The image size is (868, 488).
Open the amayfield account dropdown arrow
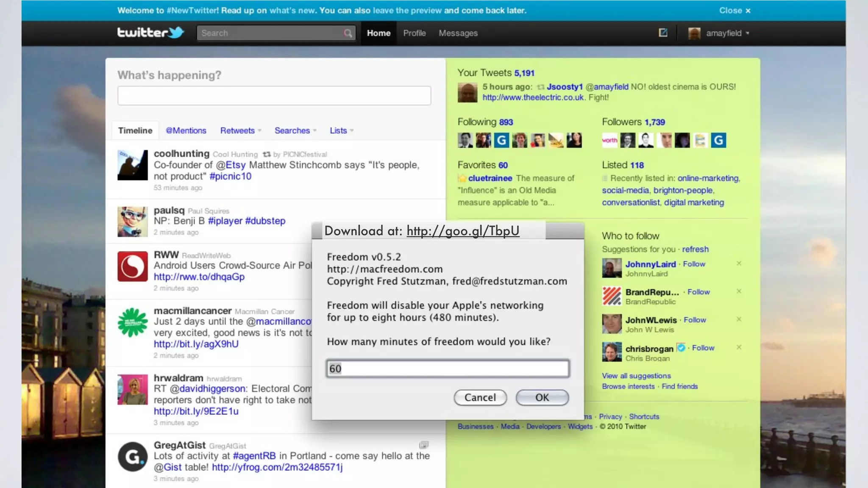(x=748, y=33)
